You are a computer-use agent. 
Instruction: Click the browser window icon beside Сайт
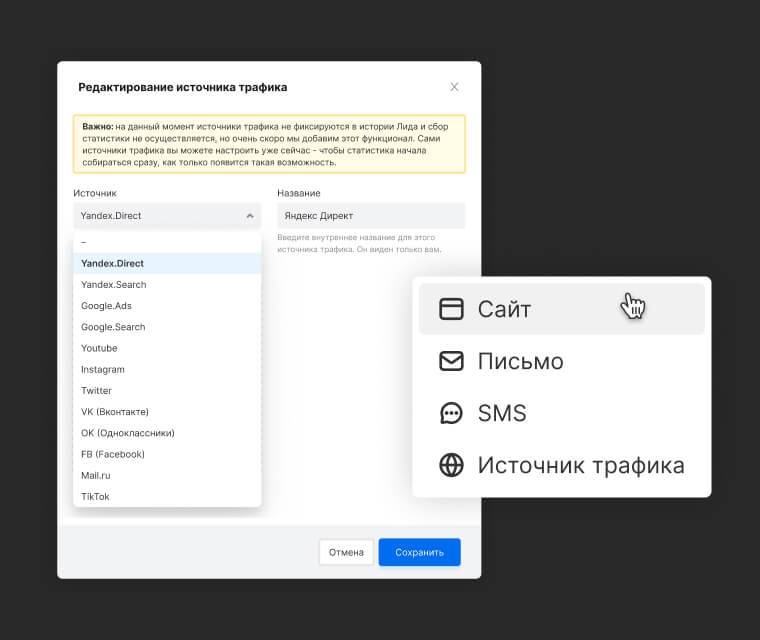(x=451, y=309)
